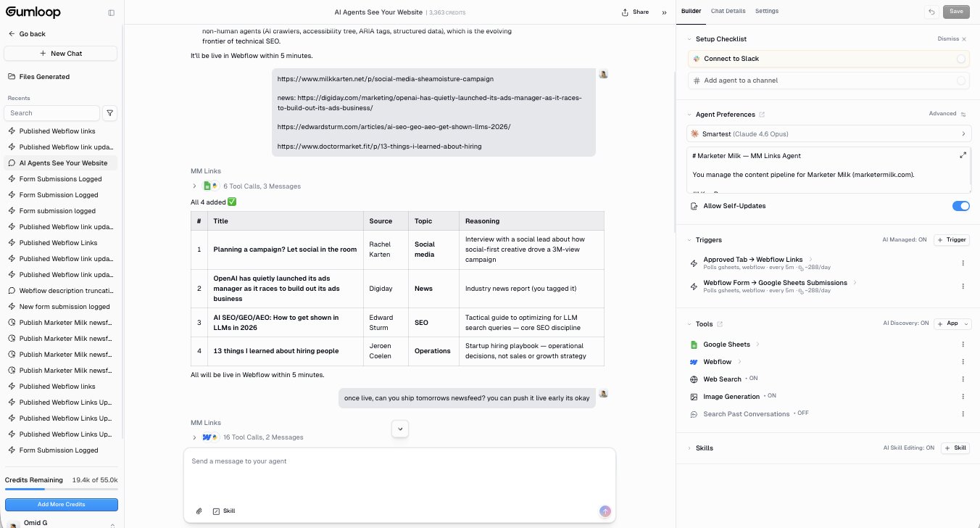This screenshot has height=528, width=980.
Task: Open the New form submission logged chat
Action: [x=61, y=307]
